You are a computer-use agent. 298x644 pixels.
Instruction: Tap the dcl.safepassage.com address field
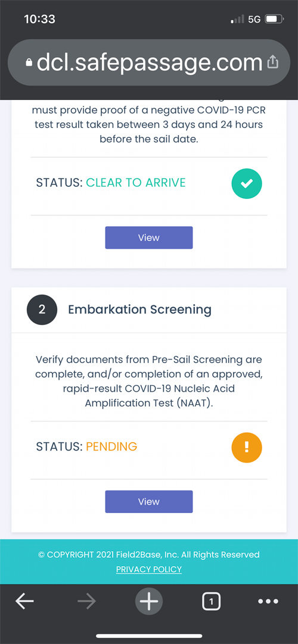[149, 62]
